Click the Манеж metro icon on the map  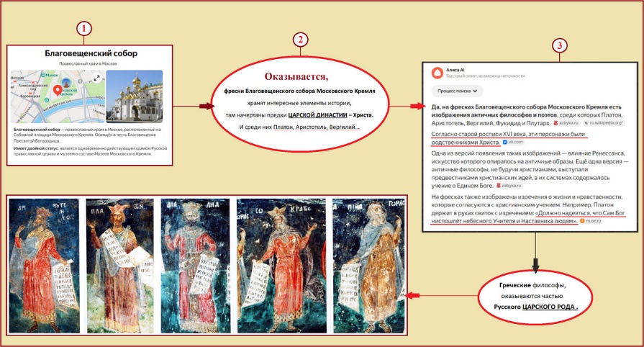tap(42, 75)
